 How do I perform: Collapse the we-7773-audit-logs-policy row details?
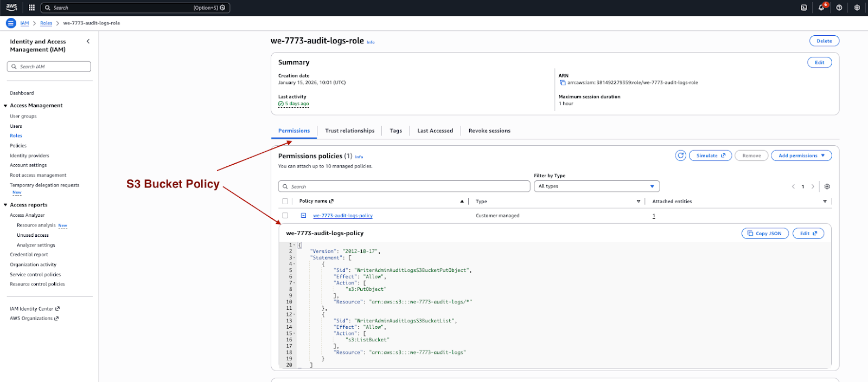304,216
